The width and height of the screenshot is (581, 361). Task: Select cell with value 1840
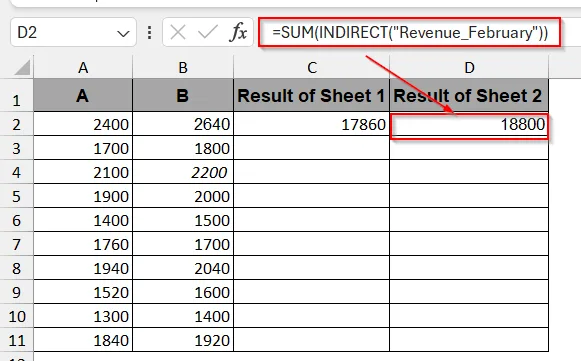click(83, 340)
